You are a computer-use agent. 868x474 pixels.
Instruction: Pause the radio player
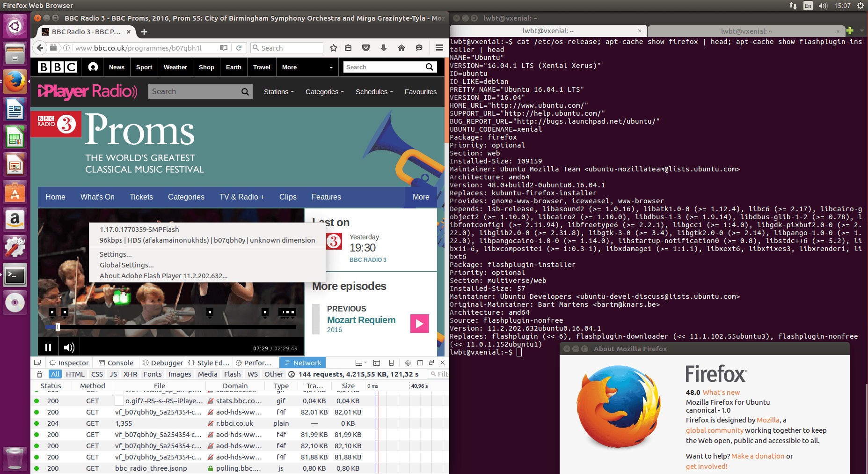[x=48, y=348]
